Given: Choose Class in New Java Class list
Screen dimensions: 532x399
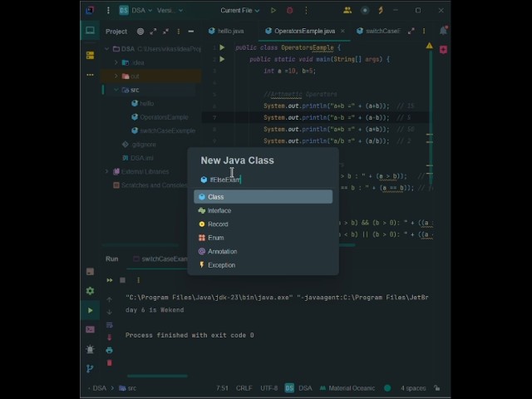Looking at the screenshot, I should pyautogui.click(x=263, y=197).
